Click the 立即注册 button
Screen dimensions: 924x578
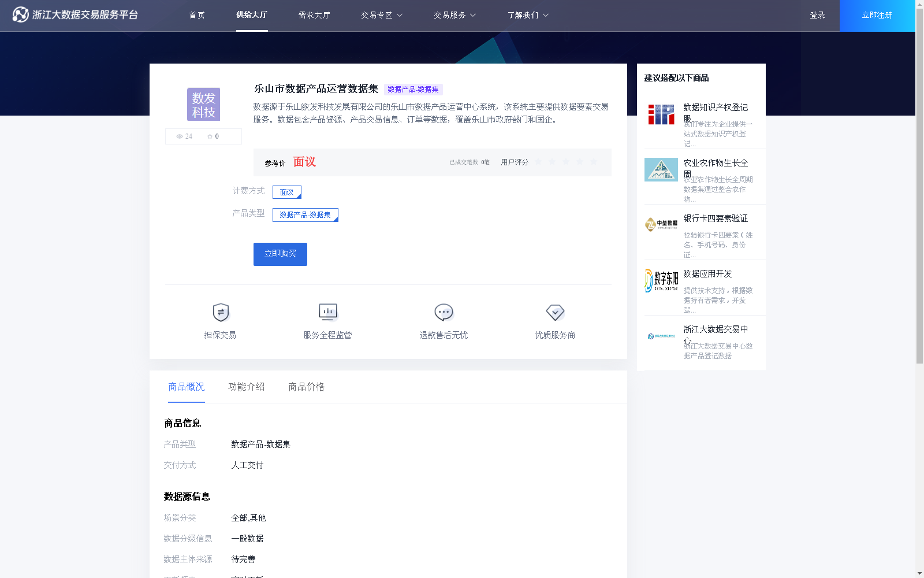877,16
